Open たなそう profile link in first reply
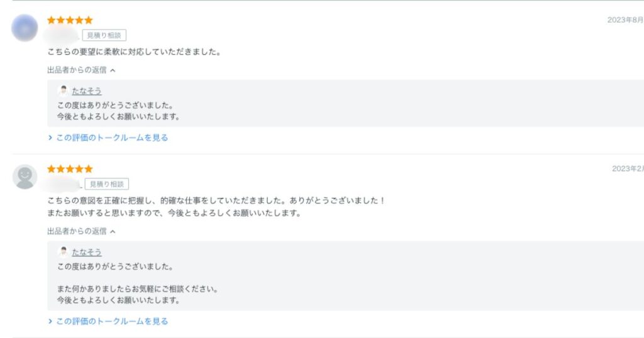Image resolution: width=644 pixels, height=338 pixels. coord(87,91)
